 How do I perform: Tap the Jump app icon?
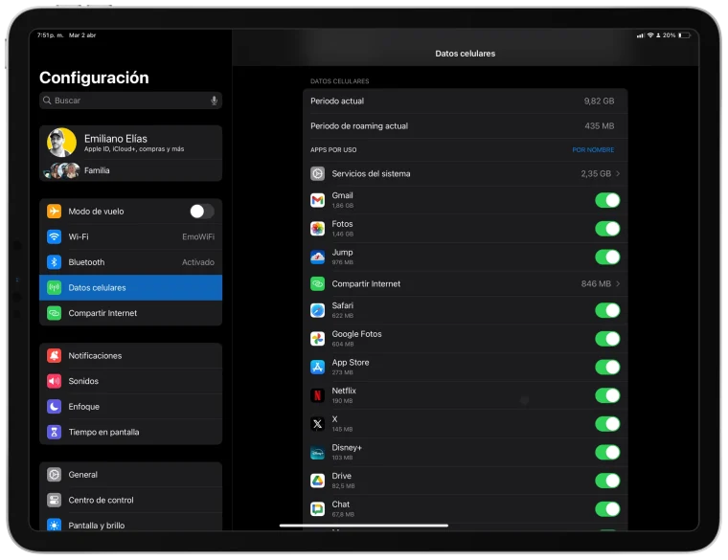[318, 258]
